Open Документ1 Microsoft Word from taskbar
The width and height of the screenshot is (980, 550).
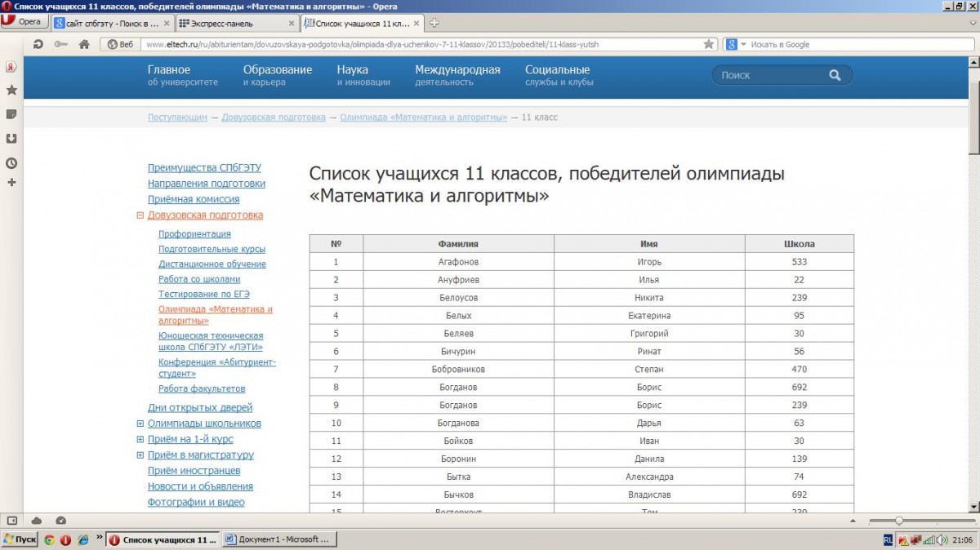click(x=278, y=539)
